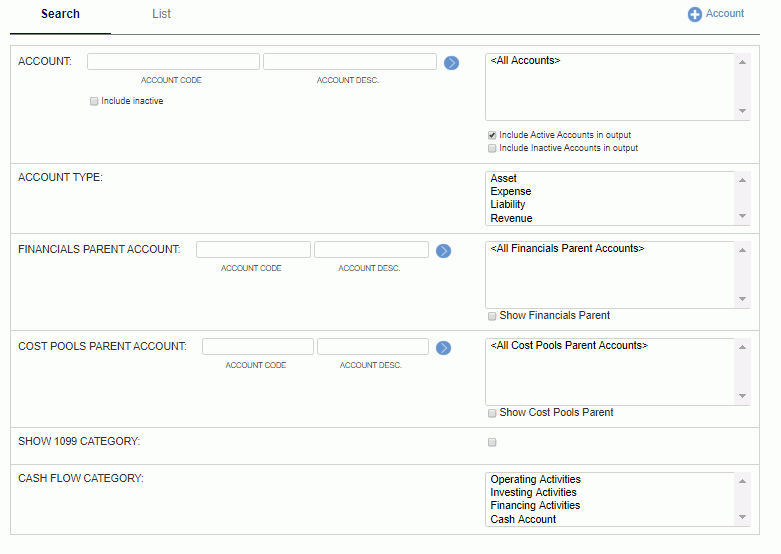781x554 pixels.
Task: Click the Cost Pools Parent Account arrow icon
Action: pyautogui.click(x=443, y=348)
